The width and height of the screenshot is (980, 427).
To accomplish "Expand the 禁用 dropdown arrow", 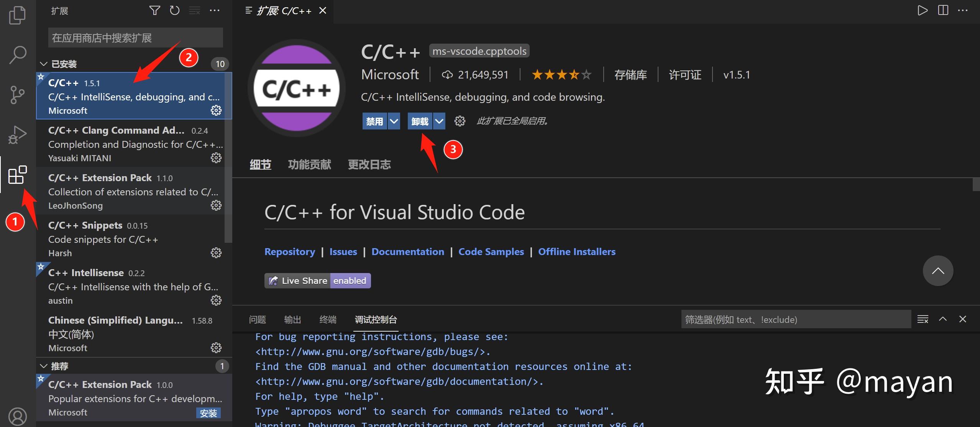I will 394,121.
